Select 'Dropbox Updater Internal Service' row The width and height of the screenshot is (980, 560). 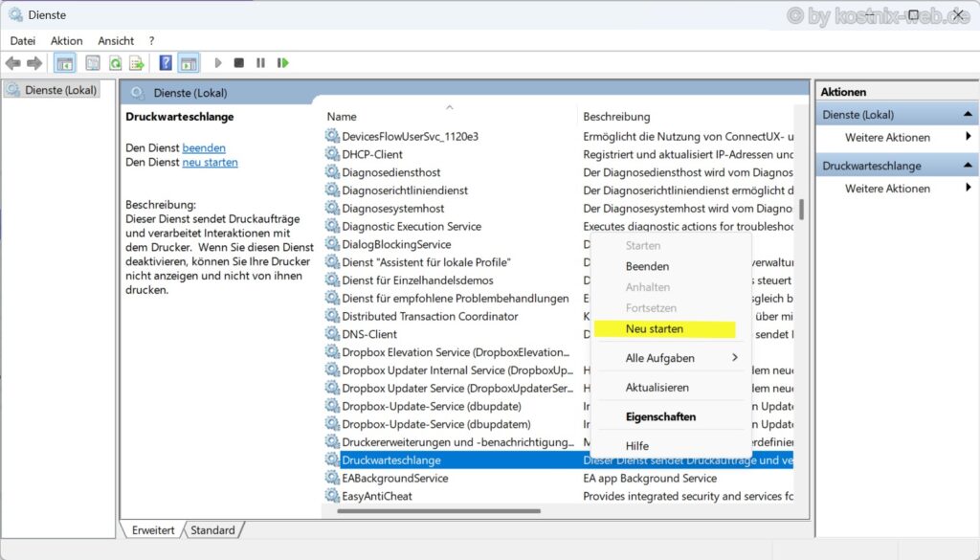tap(457, 370)
